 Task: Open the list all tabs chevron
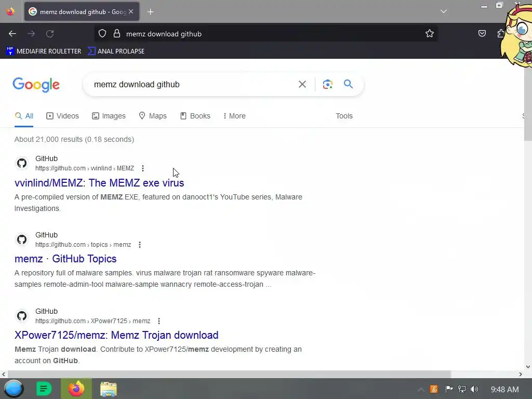tap(444, 11)
